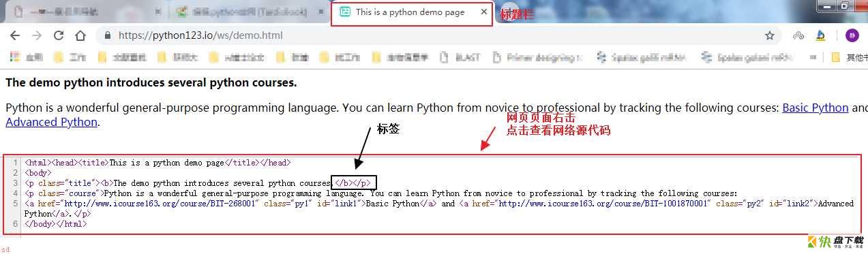Open the 其他书签 bookmarks folder

click(850, 58)
